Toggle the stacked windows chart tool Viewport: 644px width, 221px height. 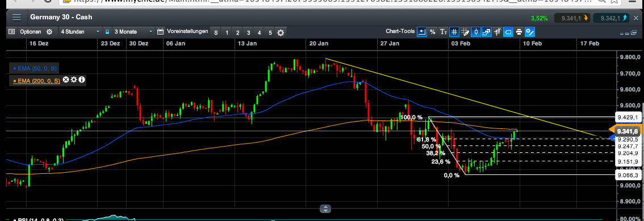(487, 32)
